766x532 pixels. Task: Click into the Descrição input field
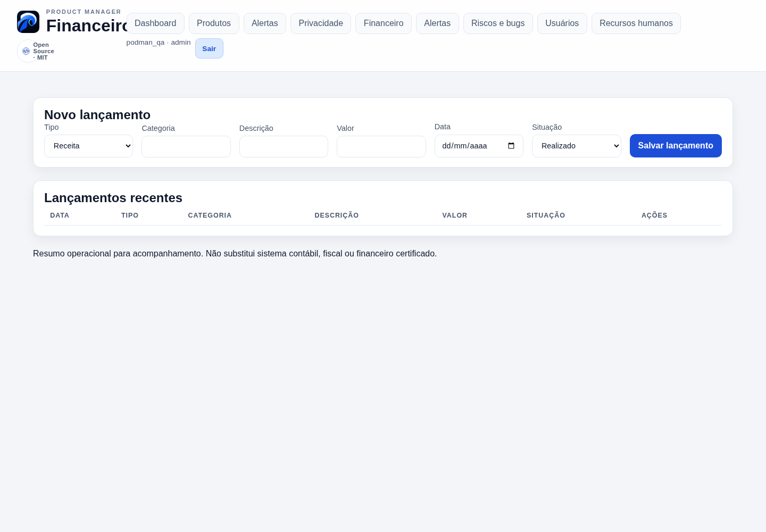pyautogui.click(x=284, y=146)
